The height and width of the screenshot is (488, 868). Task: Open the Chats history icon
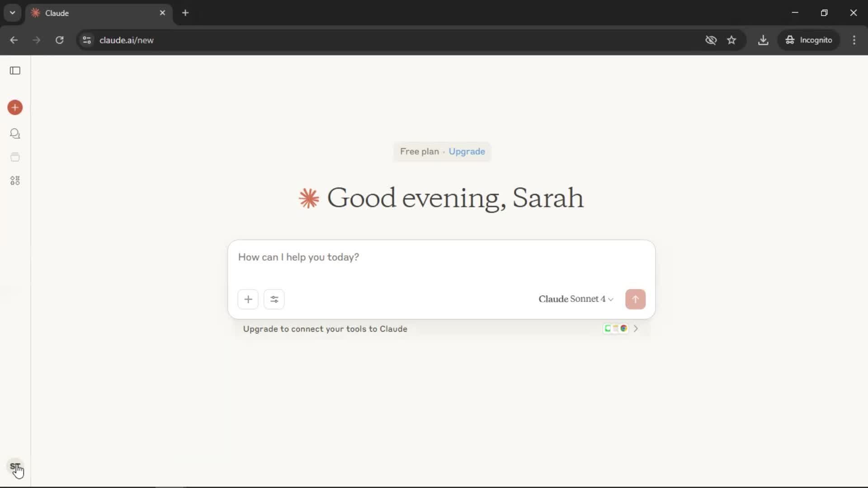(x=15, y=134)
